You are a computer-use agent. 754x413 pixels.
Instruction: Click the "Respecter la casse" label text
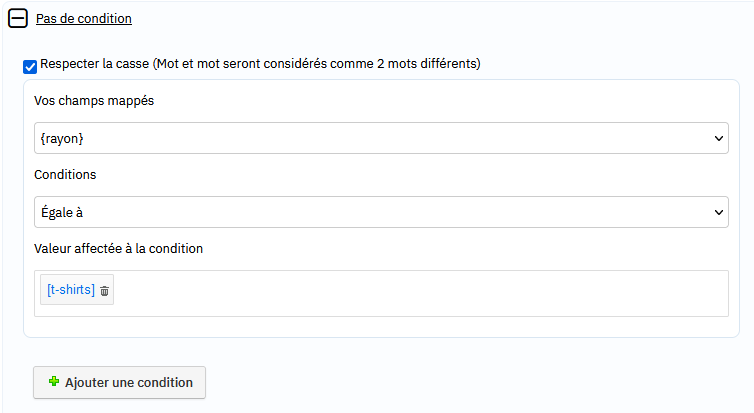point(260,63)
